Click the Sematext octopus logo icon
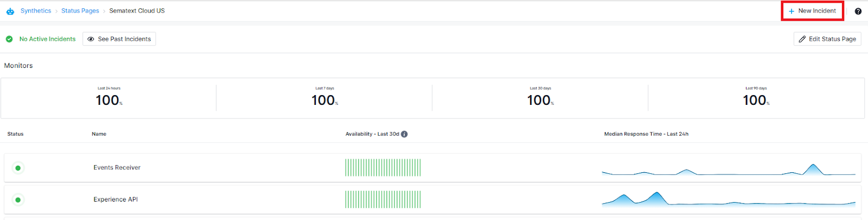Image resolution: width=868 pixels, height=220 pixels. [x=10, y=11]
